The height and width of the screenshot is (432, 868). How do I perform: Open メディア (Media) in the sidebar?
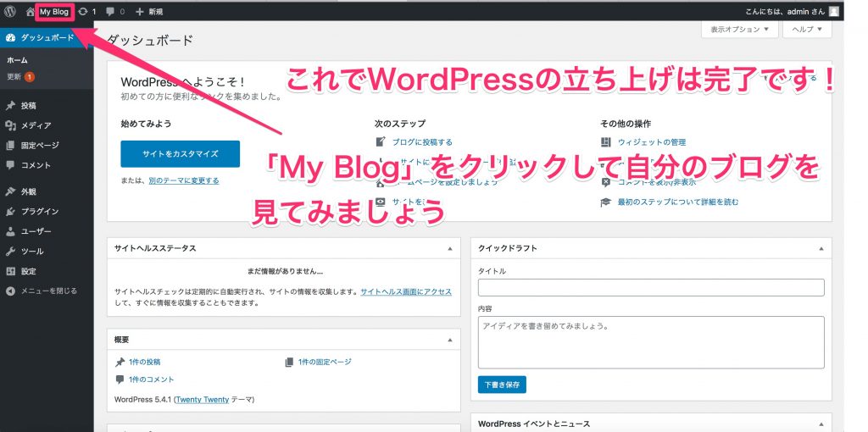[36, 125]
